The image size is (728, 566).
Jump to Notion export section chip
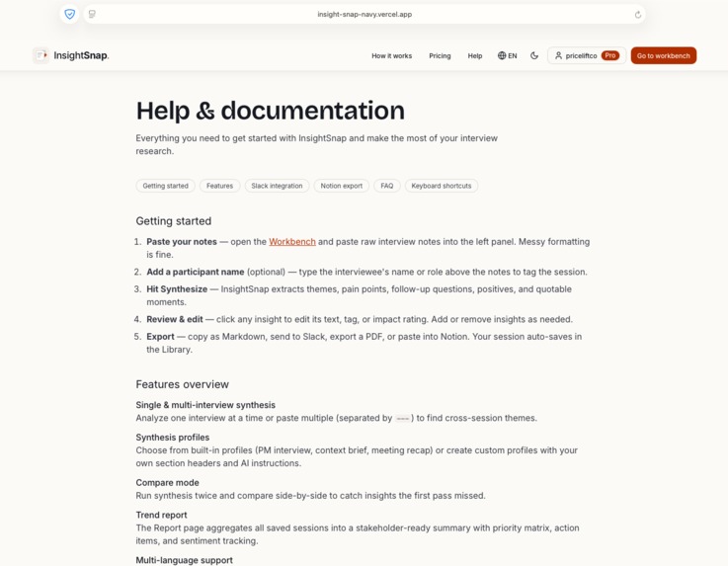[x=341, y=186]
